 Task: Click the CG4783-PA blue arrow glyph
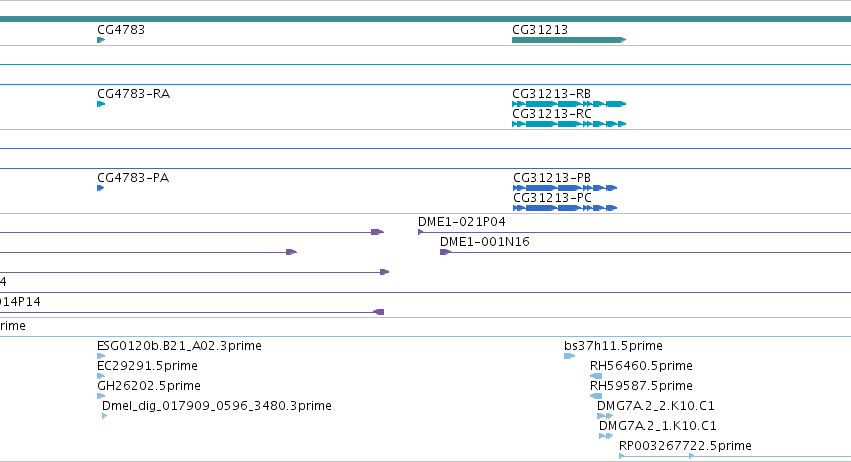coord(100,188)
